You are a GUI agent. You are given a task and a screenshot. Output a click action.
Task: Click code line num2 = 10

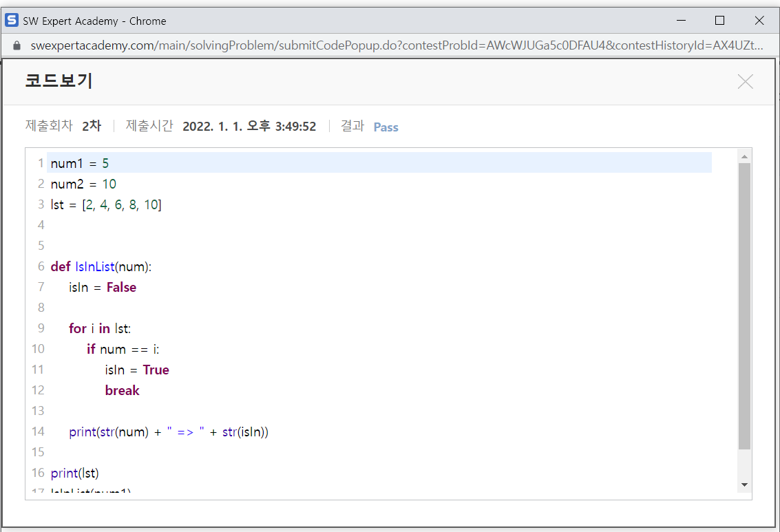tap(83, 184)
